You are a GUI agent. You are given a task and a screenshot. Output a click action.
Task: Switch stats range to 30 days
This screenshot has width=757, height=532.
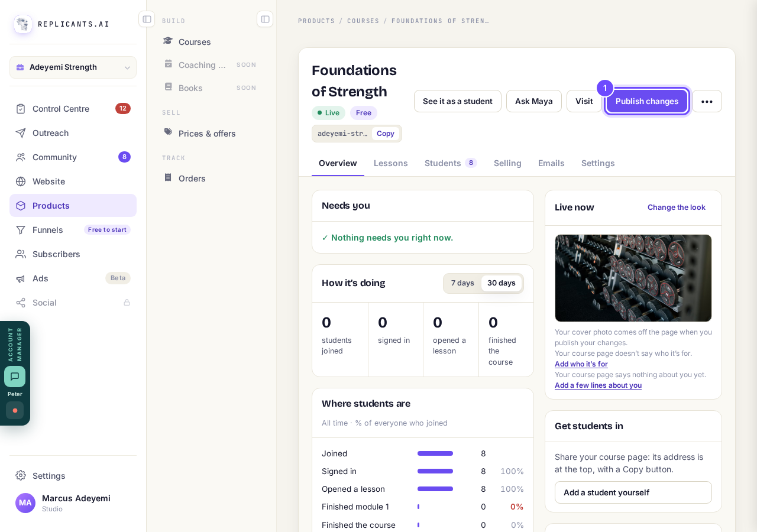click(x=502, y=283)
